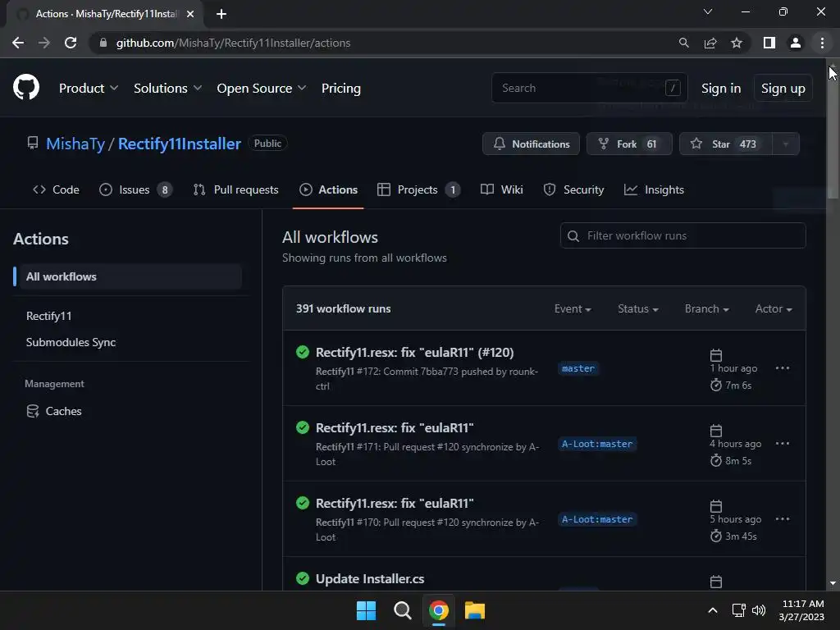
Task: Open Chrome's three-dot menu
Action: pyautogui.click(x=822, y=43)
